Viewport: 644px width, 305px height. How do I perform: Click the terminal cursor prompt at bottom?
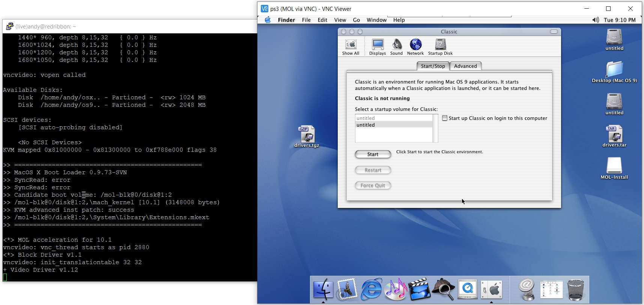click(5, 277)
